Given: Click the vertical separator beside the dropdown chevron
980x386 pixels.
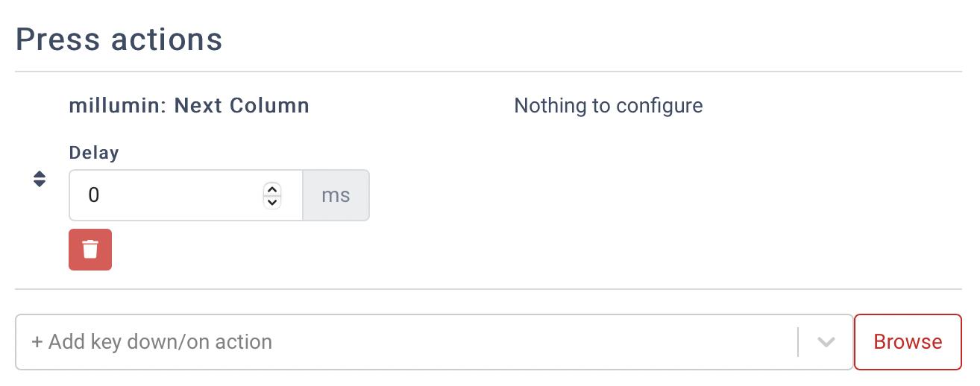Looking at the screenshot, I should click(x=798, y=342).
